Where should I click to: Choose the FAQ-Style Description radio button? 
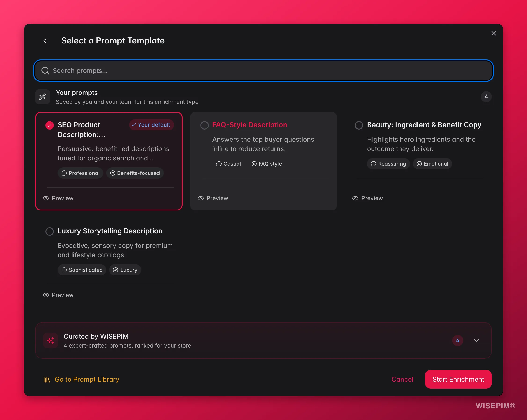pyautogui.click(x=204, y=125)
